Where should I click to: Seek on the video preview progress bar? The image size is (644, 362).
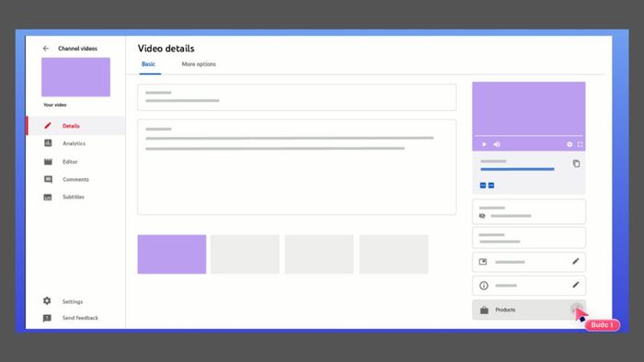(x=529, y=136)
